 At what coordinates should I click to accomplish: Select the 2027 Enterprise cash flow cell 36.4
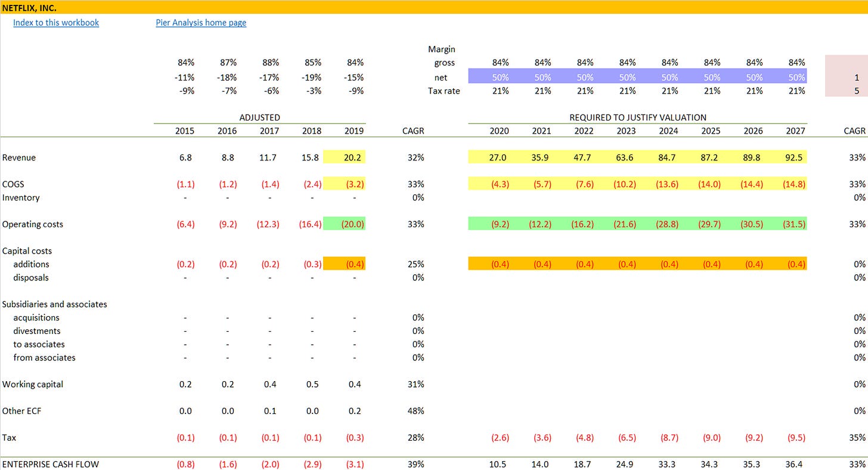[795, 464]
